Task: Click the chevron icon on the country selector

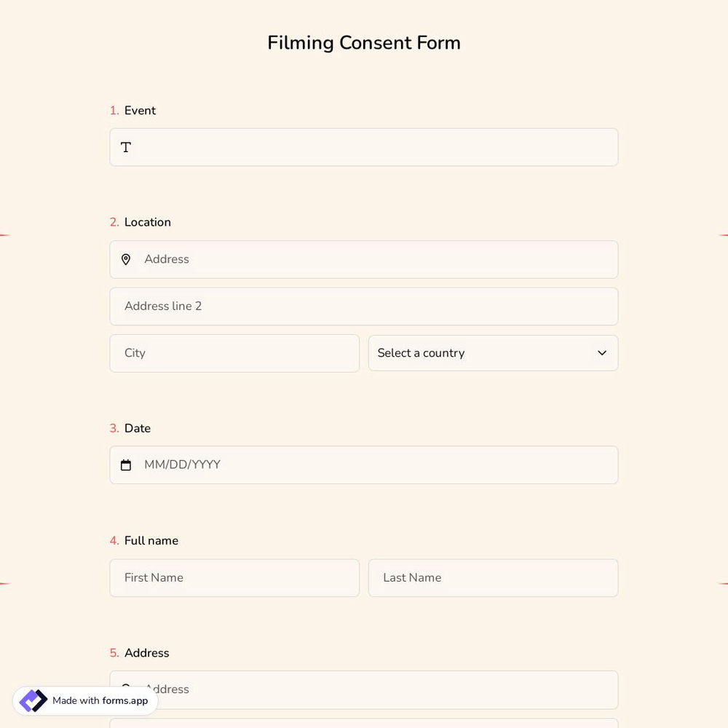Action: click(x=602, y=353)
